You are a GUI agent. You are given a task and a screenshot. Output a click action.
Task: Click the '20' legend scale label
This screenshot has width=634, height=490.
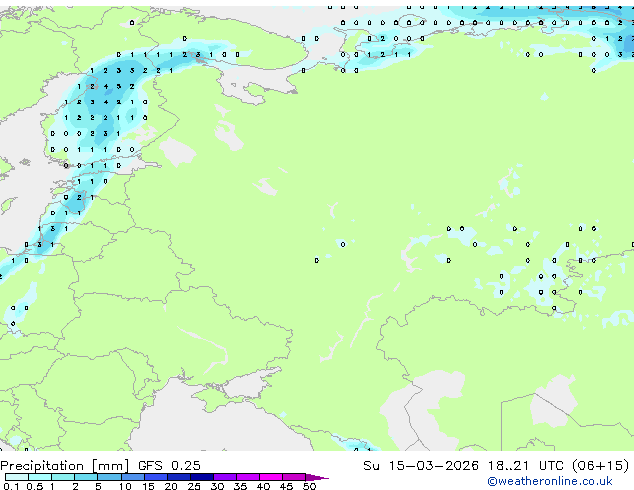[171, 486]
